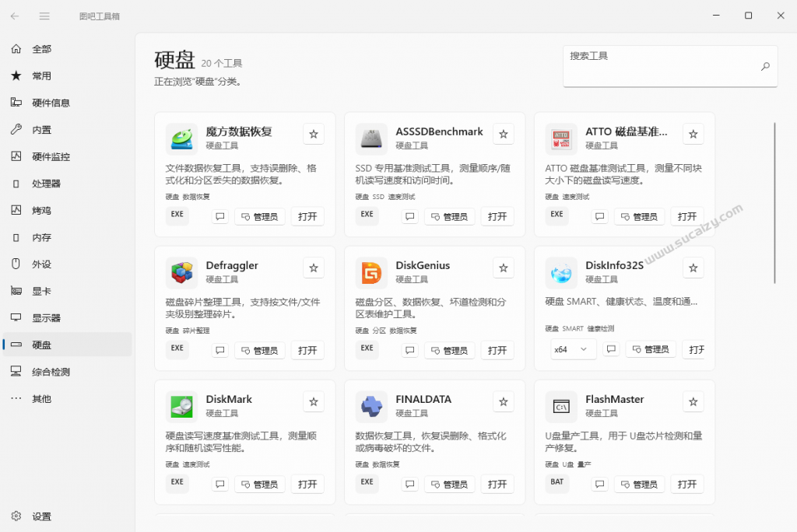This screenshot has height=532, width=797.
Task: Select 硬件信息 category
Action: 67,103
